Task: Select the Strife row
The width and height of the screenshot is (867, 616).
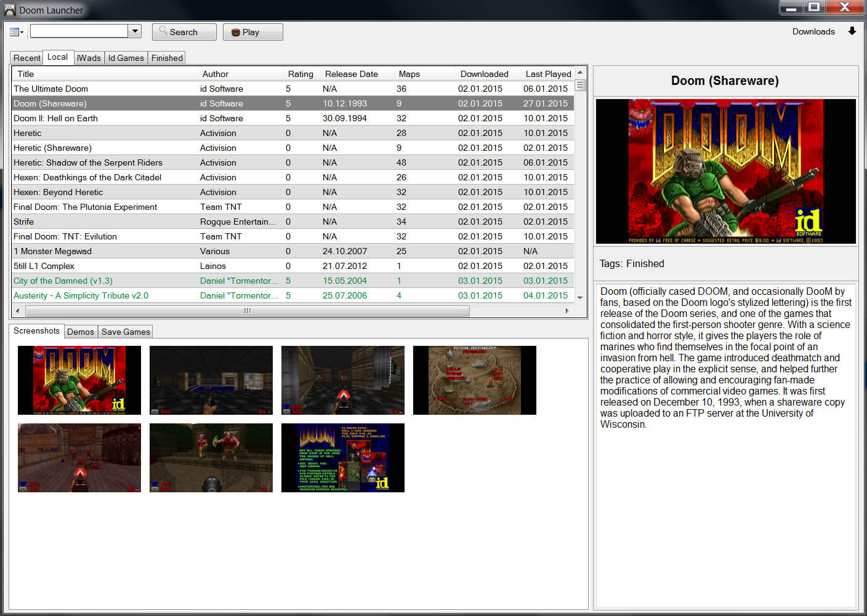Action: pyautogui.click(x=293, y=222)
